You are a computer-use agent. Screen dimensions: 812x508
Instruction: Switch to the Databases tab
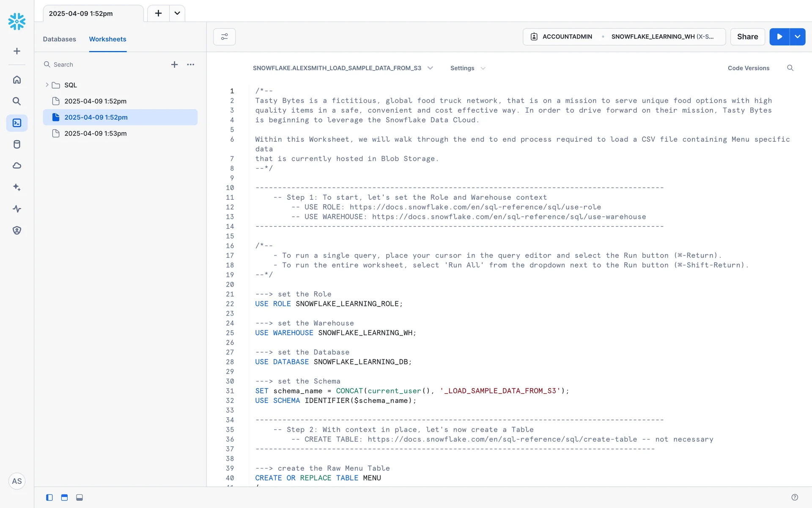[x=59, y=39]
